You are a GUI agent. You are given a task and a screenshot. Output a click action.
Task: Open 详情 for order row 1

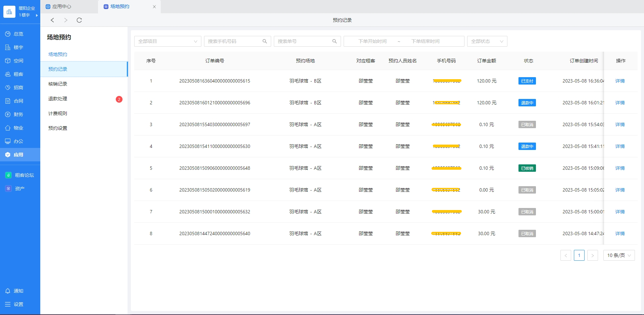(x=620, y=81)
